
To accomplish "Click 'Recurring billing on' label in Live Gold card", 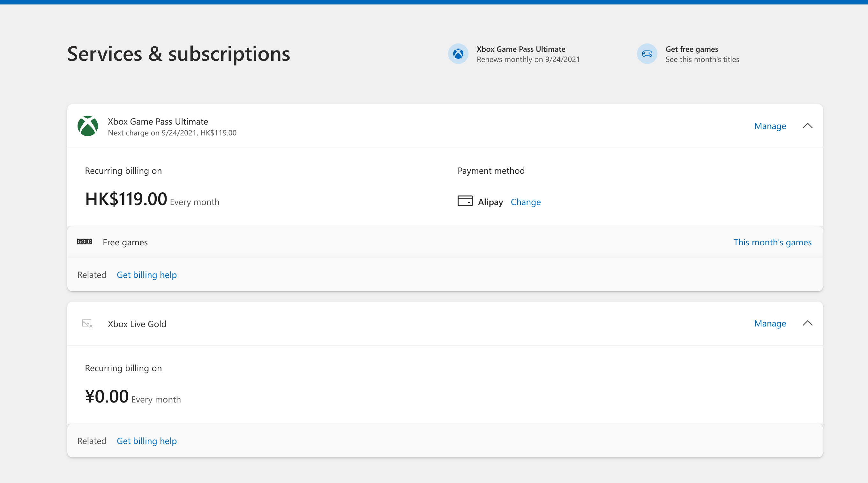I will (x=123, y=368).
